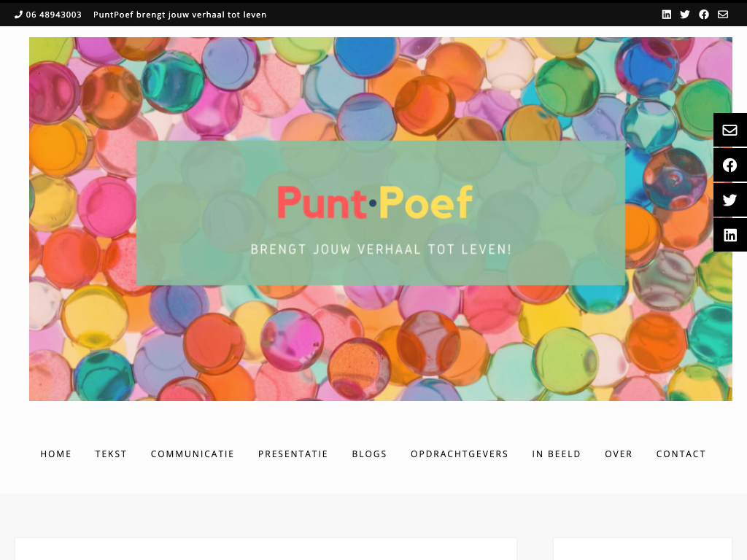Click the Punt·Poef logo in the banner
This screenshot has height=560, width=747.
375,203
